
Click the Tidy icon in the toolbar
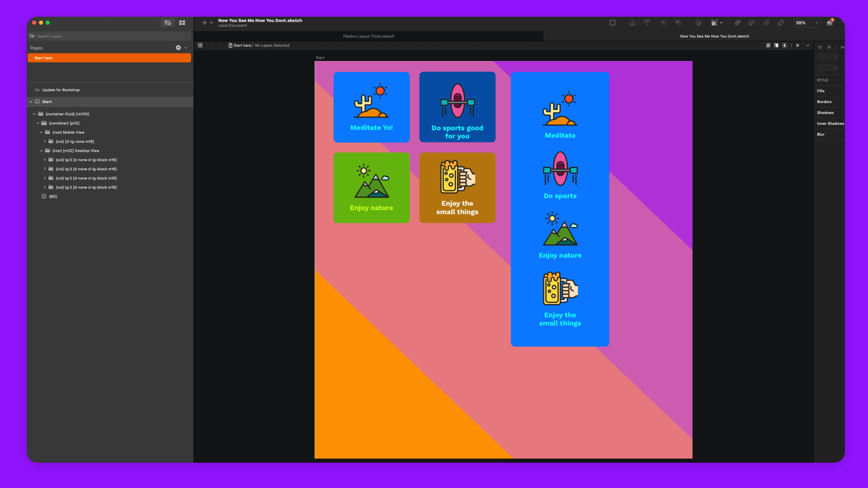point(679,23)
